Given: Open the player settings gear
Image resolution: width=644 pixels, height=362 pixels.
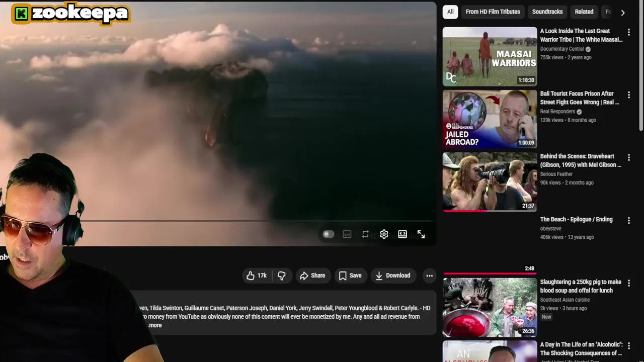Looking at the screenshot, I should point(384,234).
